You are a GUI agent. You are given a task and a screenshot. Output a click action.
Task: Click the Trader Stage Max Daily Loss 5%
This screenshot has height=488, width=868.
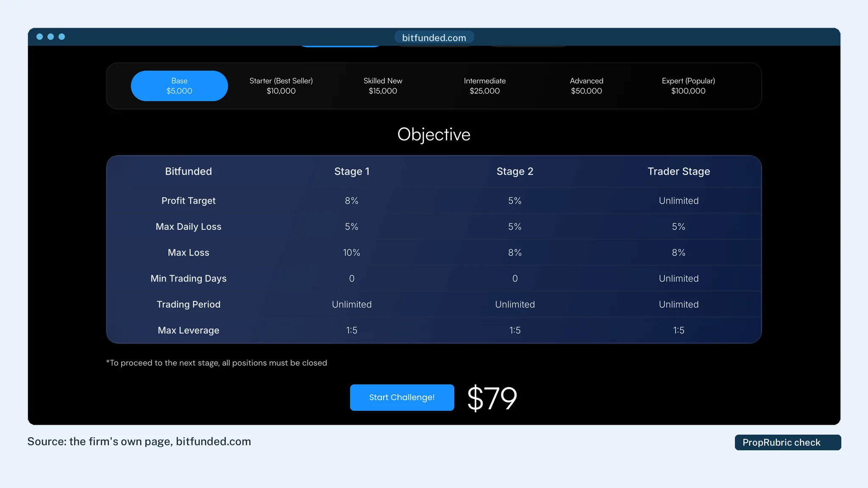[679, 227]
